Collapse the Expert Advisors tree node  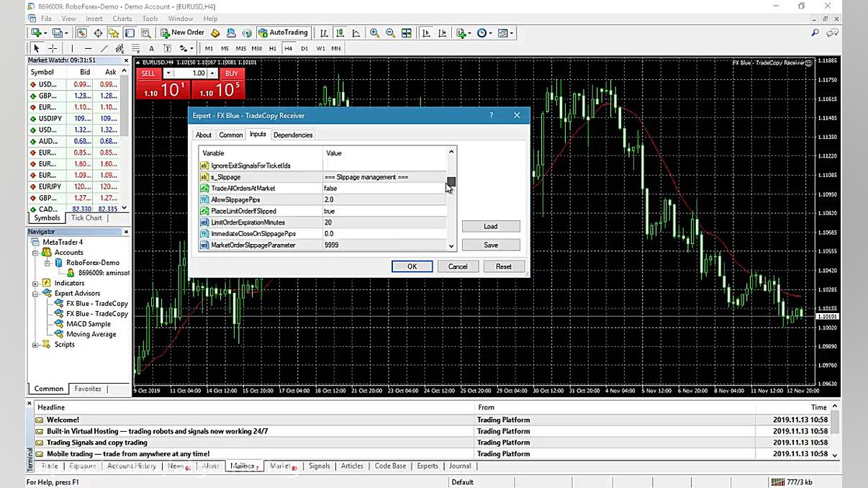[x=35, y=294]
